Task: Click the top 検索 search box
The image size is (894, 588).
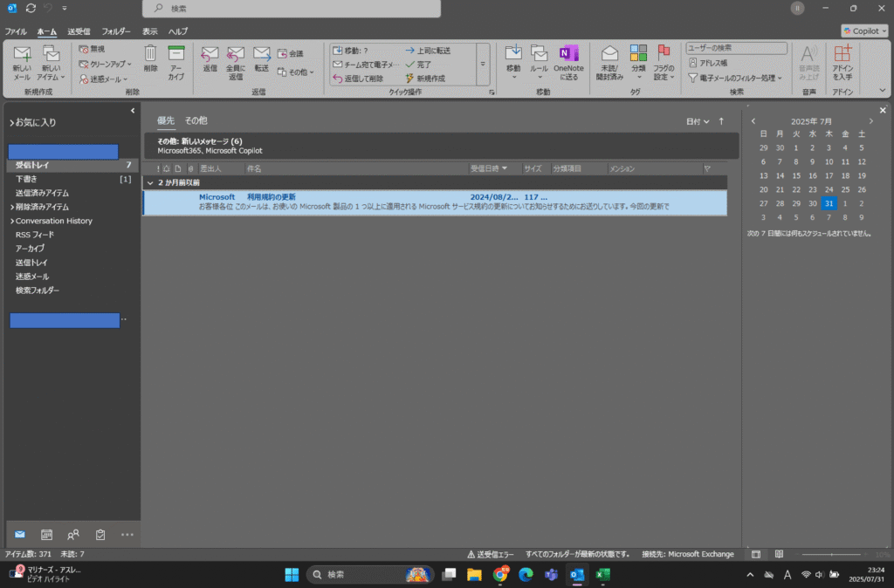Action: click(x=292, y=9)
